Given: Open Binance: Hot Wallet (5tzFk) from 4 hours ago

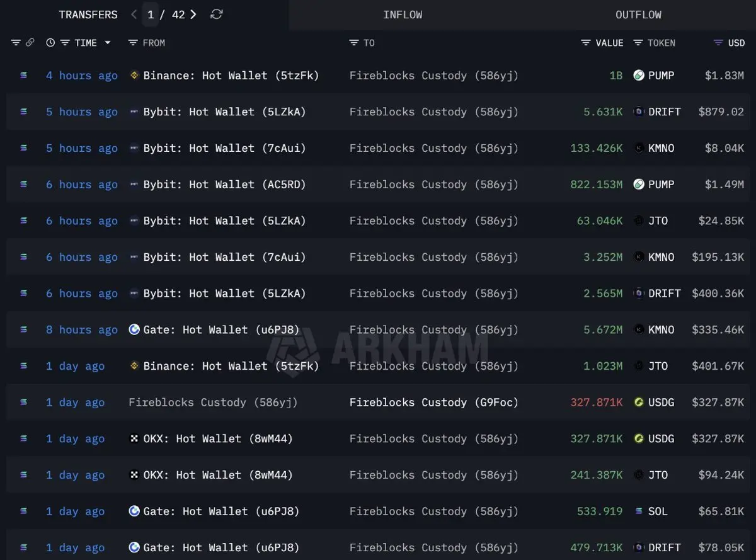Looking at the screenshot, I should [231, 76].
